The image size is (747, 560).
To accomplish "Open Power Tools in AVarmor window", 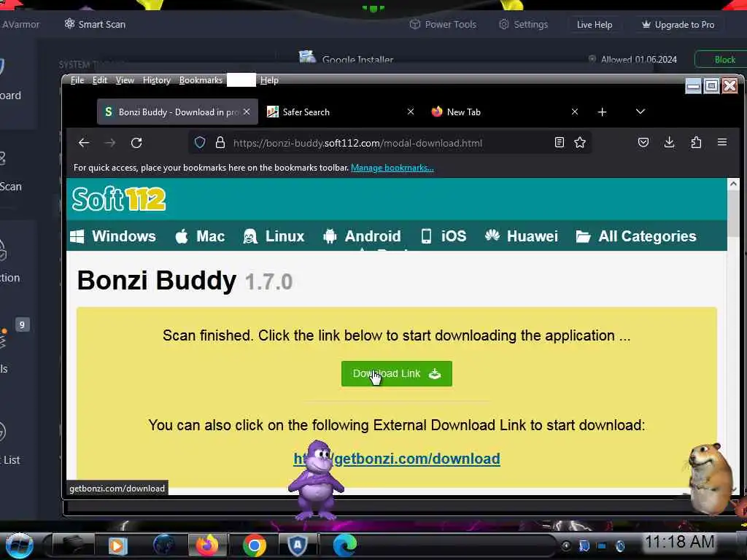I will (x=443, y=24).
